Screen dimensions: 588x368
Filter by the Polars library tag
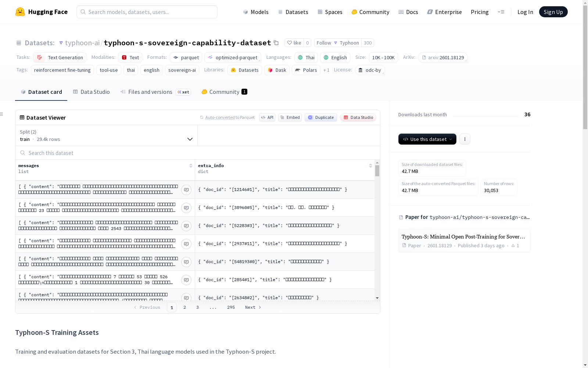pos(306,70)
